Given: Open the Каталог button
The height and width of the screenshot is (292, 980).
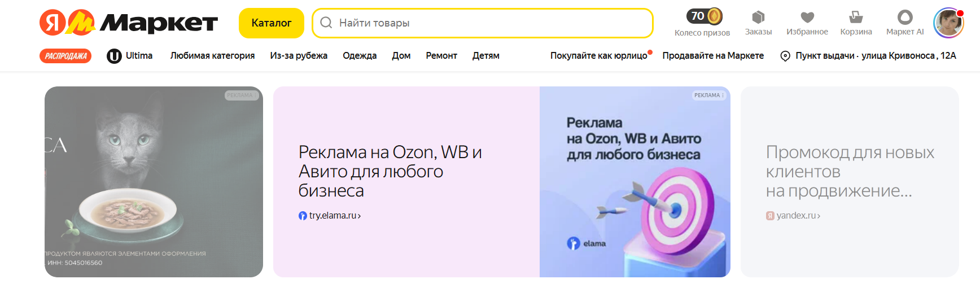Looking at the screenshot, I should coord(272,23).
